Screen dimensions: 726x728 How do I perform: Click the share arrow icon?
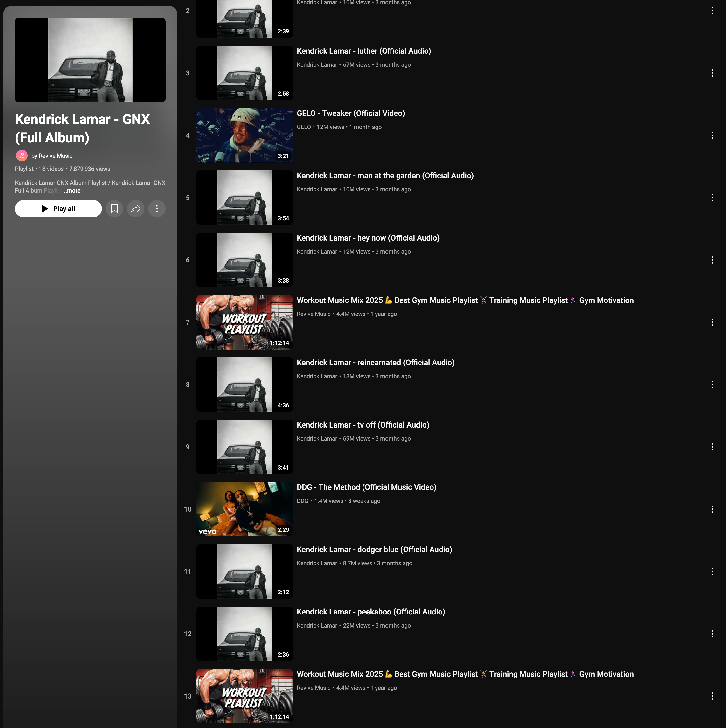pos(136,209)
